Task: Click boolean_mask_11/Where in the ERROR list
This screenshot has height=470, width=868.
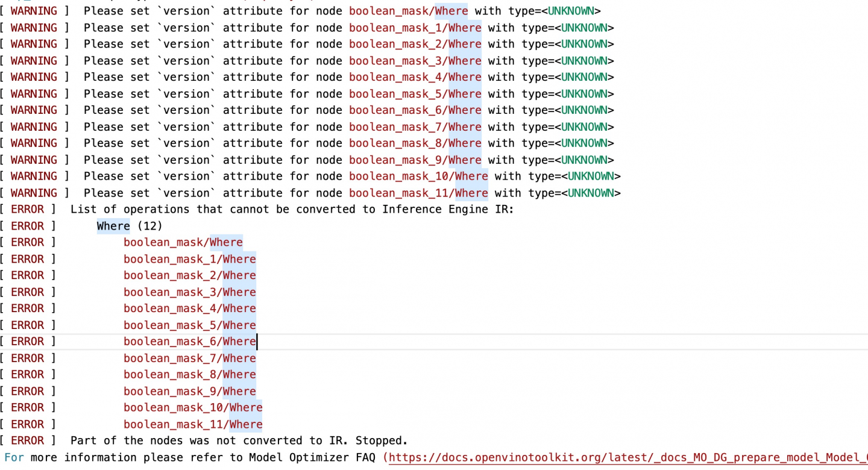Action: 193,424
